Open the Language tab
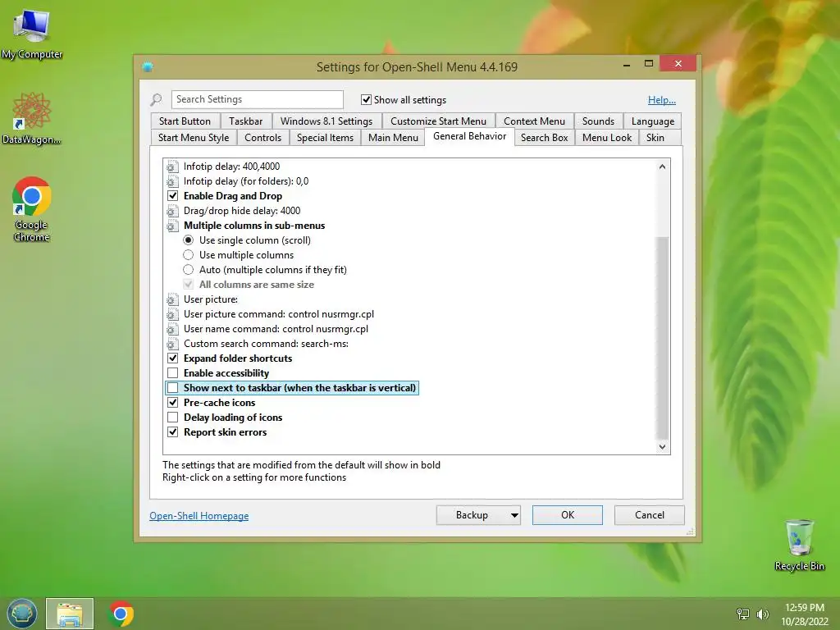The width and height of the screenshot is (840, 630). [x=652, y=121]
